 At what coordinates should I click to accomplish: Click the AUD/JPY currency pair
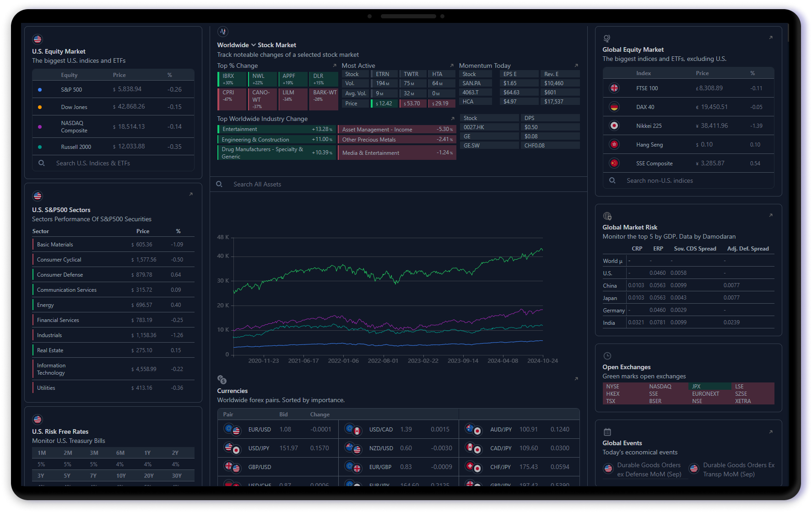[x=520, y=429]
